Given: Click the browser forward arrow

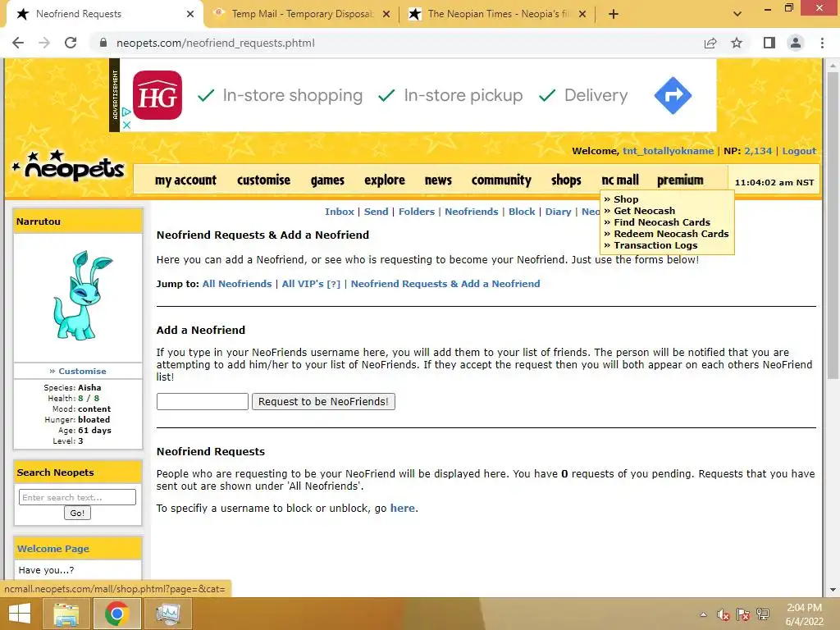Looking at the screenshot, I should pyautogui.click(x=44, y=43).
